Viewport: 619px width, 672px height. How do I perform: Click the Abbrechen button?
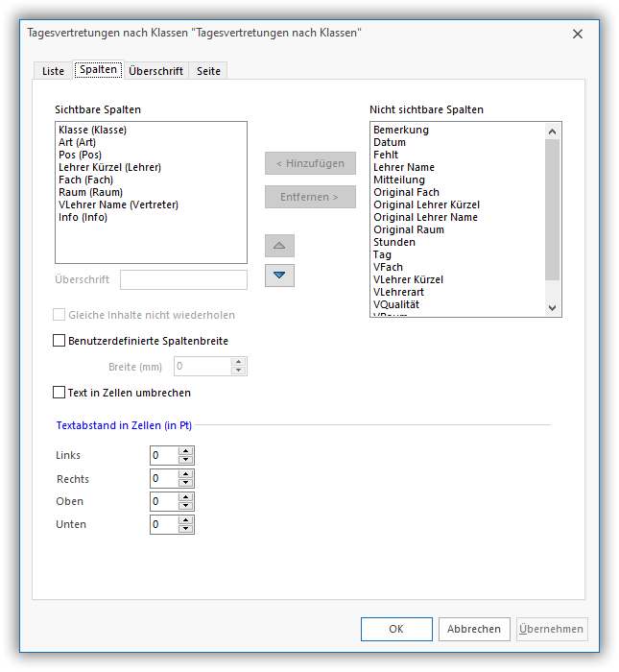tap(474, 629)
